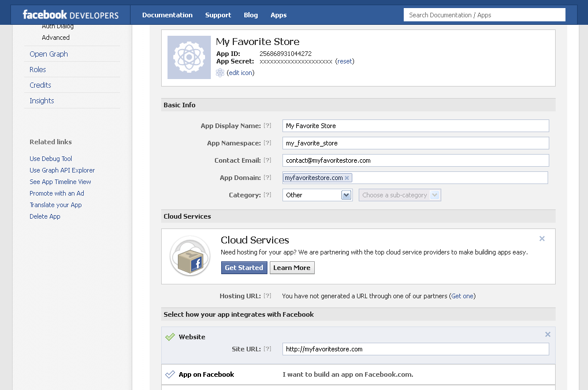Click the App ID number 256868931044272
Screen dimensions: 588x390
tap(286, 54)
